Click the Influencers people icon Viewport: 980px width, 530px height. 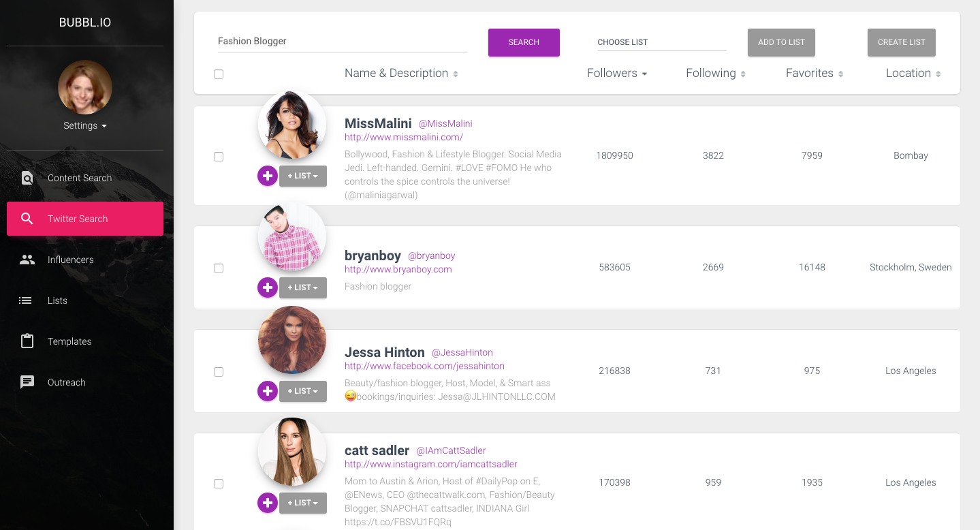[x=27, y=260]
